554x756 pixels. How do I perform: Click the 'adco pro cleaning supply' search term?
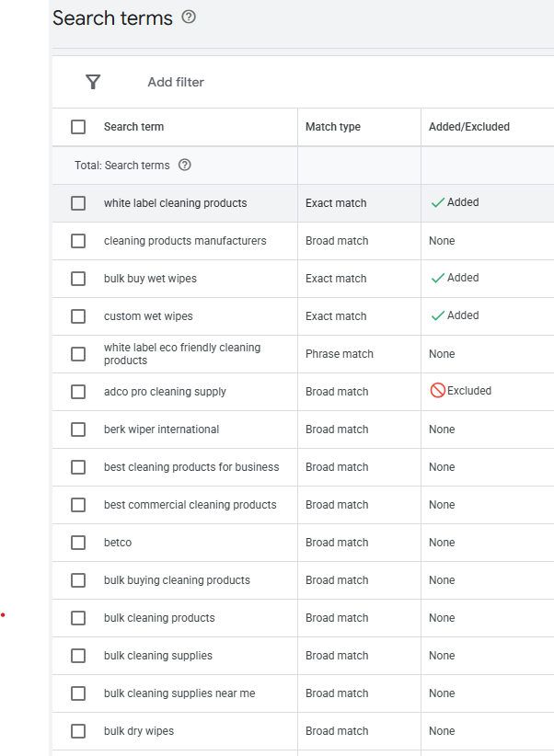tap(165, 392)
